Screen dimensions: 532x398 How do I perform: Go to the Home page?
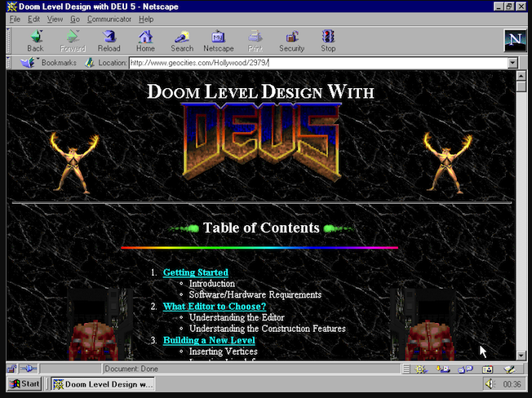point(145,41)
